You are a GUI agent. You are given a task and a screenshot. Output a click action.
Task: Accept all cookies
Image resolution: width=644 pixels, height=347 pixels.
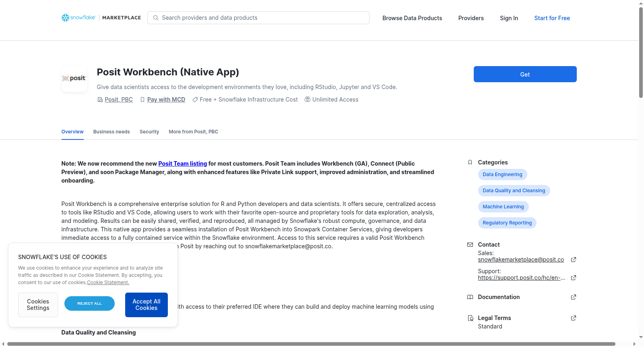[x=147, y=305]
